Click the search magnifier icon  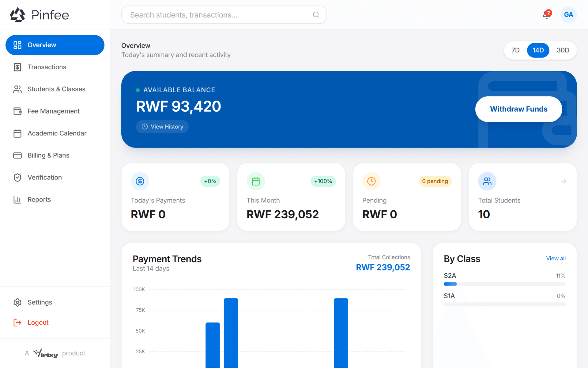tap(316, 15)
